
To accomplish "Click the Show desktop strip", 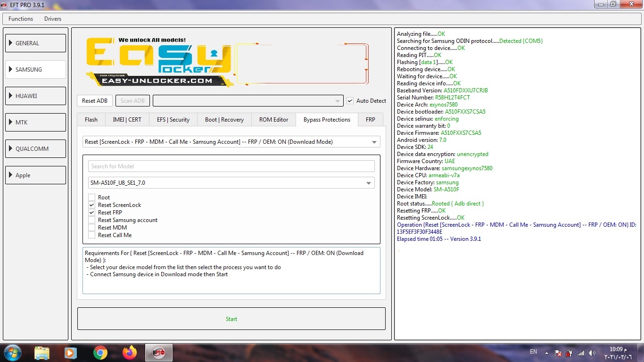I will (x=640, y=353).
